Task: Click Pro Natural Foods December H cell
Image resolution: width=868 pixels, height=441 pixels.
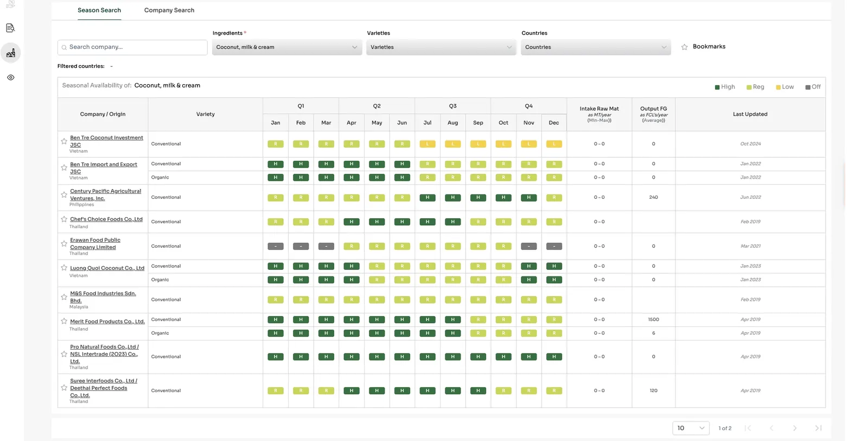Action: (x=554, y=357)
